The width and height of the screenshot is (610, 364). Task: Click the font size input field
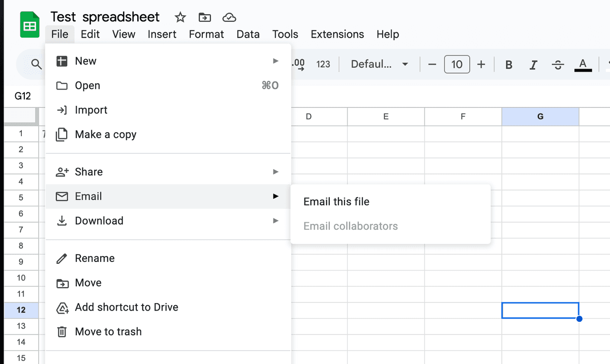(456, 64)
